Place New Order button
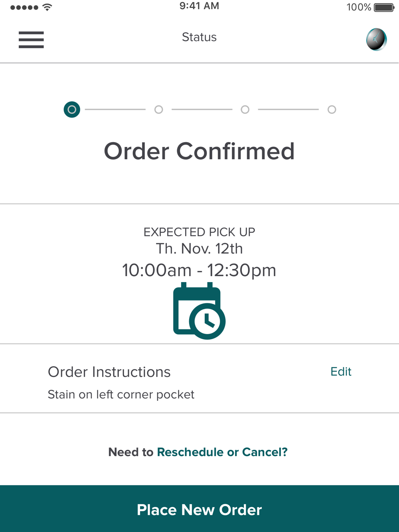The image size is (399, 532). tap(199, 509)
